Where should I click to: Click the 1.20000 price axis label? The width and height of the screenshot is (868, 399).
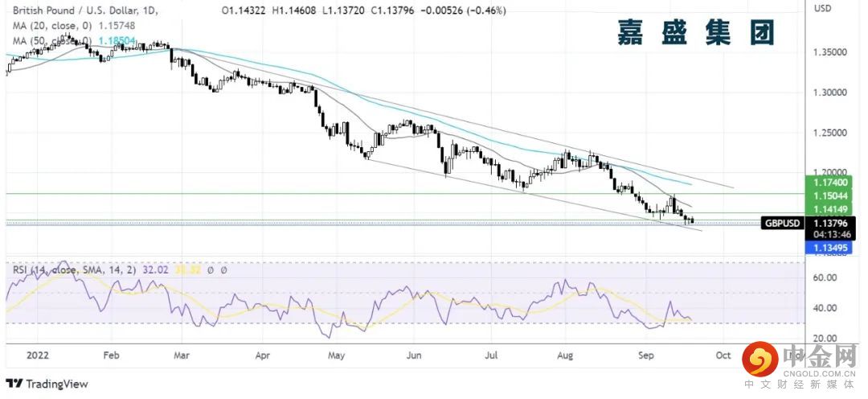coord(831,172)
